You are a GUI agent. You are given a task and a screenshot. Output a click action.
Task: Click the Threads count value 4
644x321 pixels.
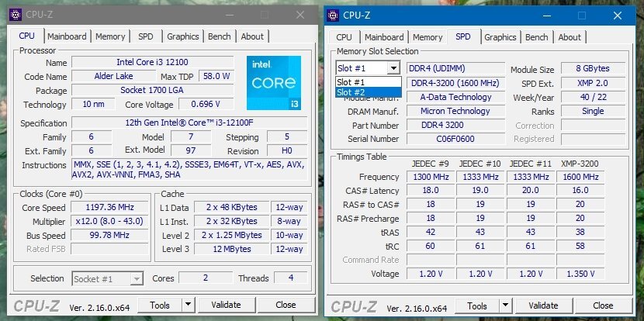(x=290, y=278)
